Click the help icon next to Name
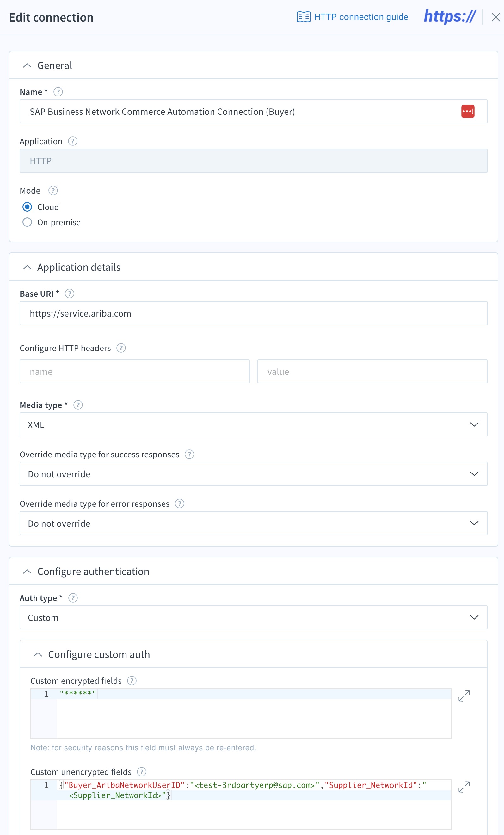The width and height of the screenshot is (504, 835). click(x=58, y=92)
